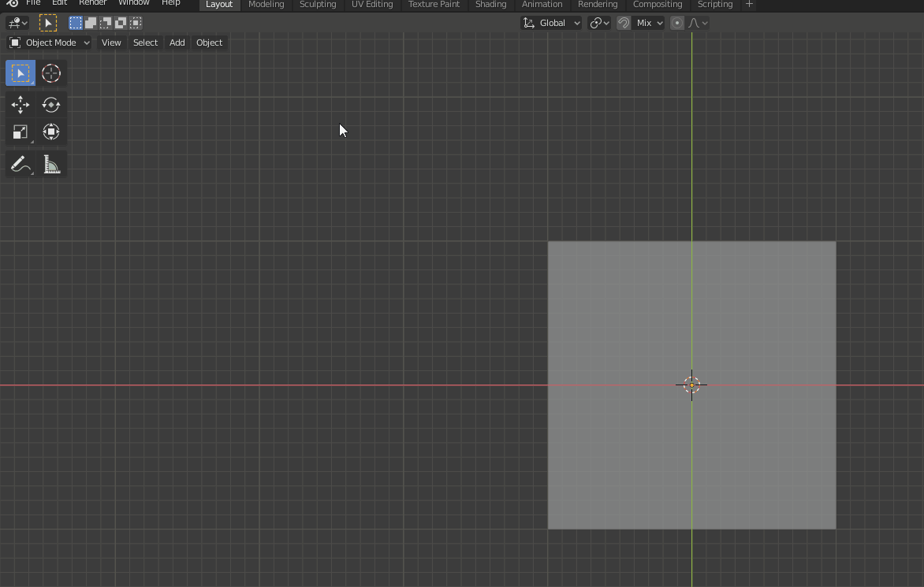The image size is (924, 587).
Task: Open the Render menu
Action: pos(92,2)
